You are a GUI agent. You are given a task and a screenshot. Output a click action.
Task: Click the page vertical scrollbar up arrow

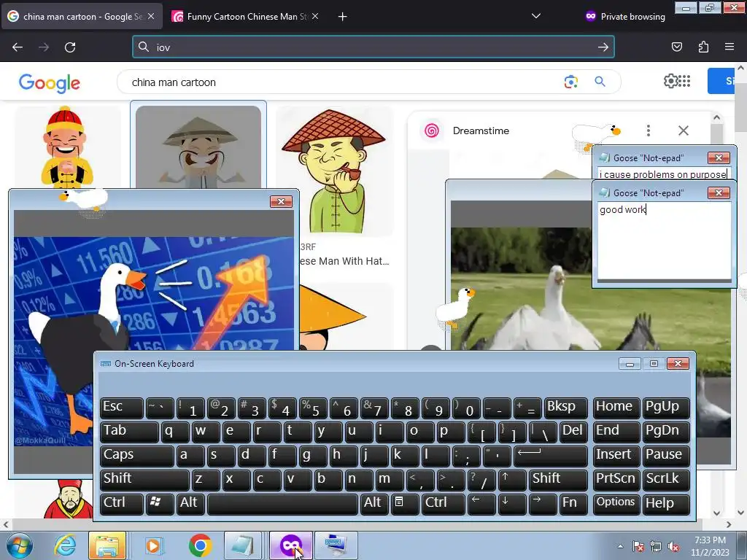click(741, 69)
